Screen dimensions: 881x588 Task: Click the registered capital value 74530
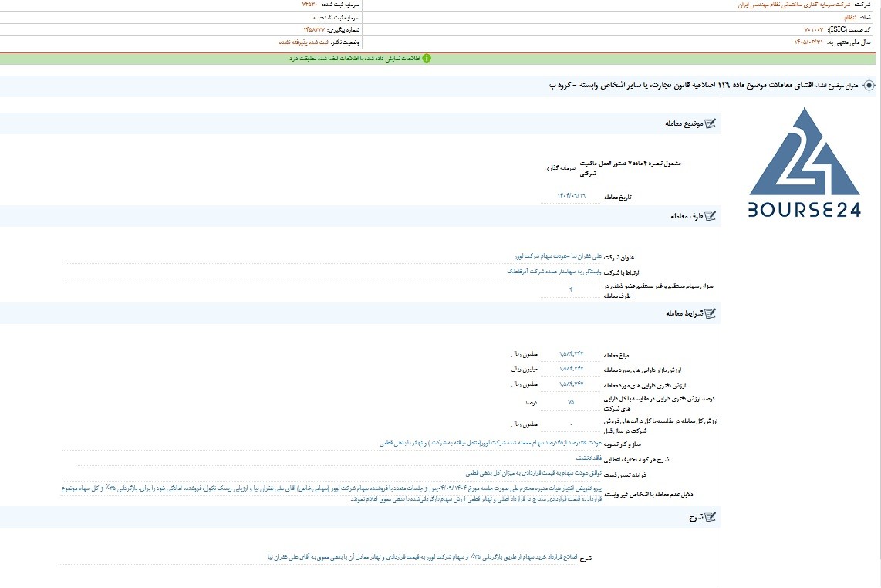coord(309,5)
